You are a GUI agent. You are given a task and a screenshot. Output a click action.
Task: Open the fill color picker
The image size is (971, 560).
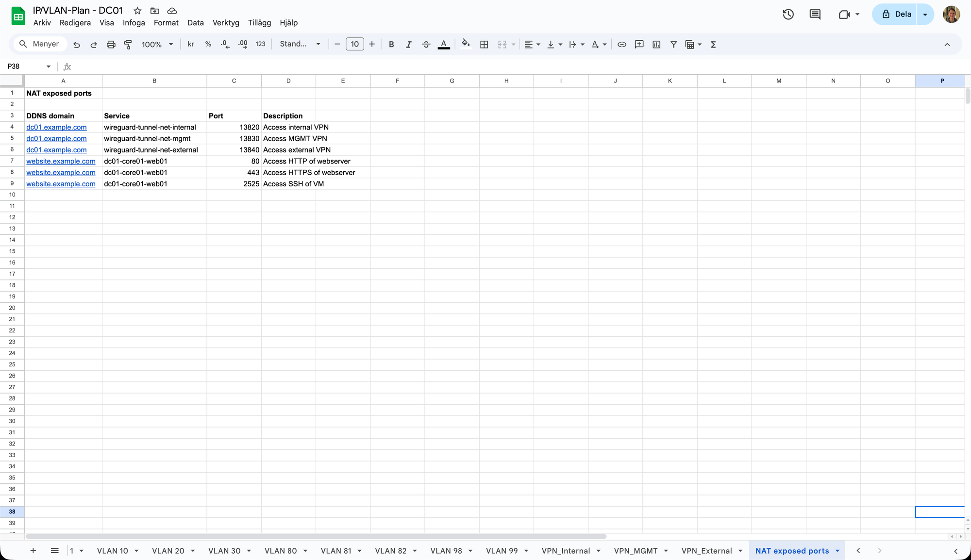(x=465, y=44)
